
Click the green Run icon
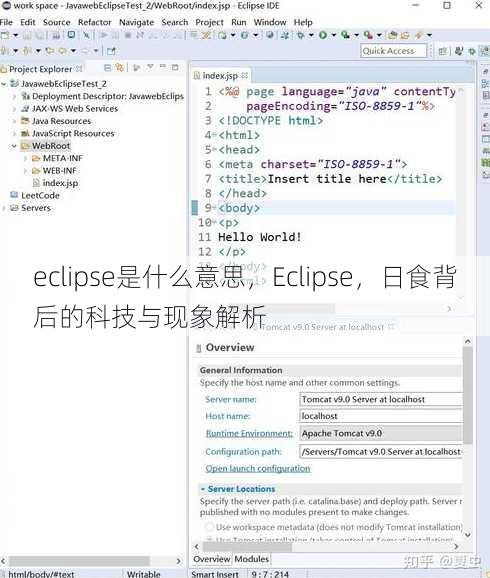pyautogui.click(x=323, y=35)
